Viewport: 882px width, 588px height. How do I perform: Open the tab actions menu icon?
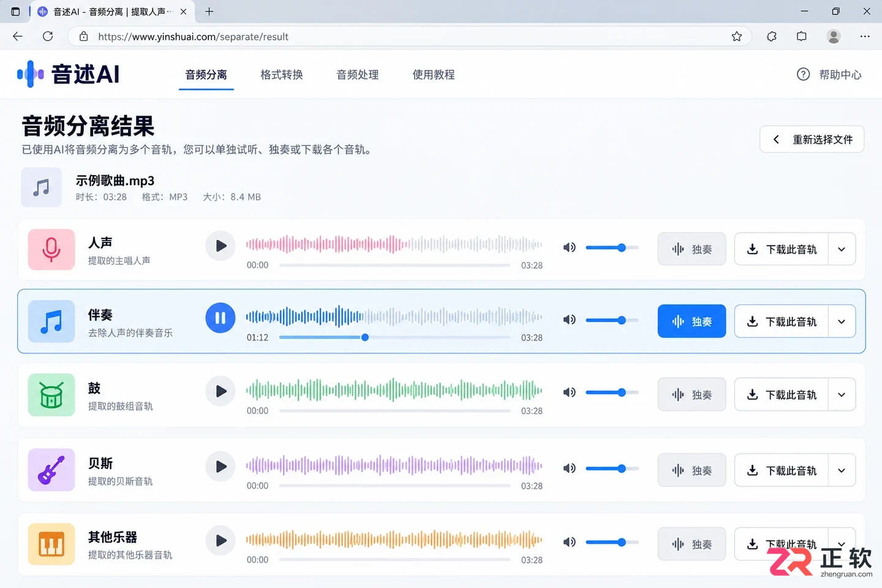(15, 12)
